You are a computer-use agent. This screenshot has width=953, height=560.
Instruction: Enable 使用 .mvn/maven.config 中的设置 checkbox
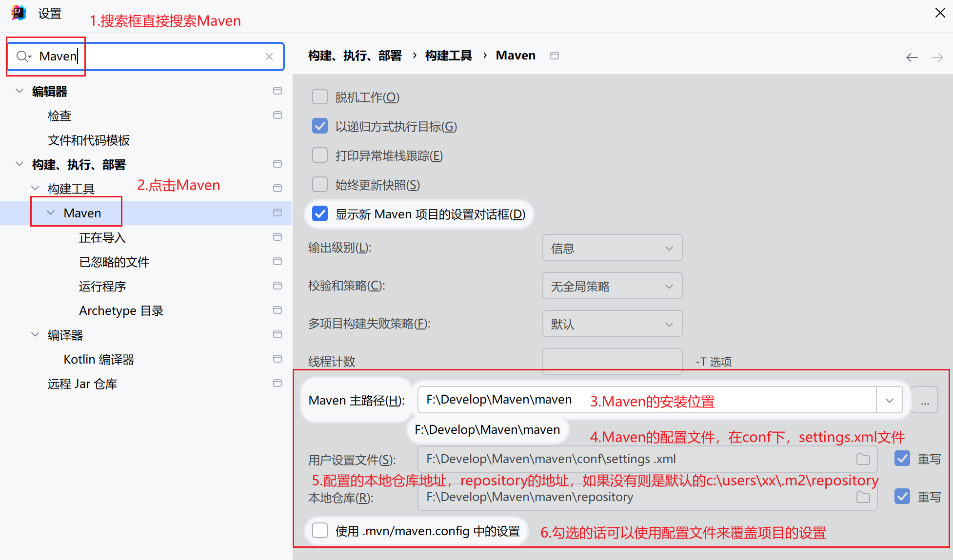[x=320, y=530]
